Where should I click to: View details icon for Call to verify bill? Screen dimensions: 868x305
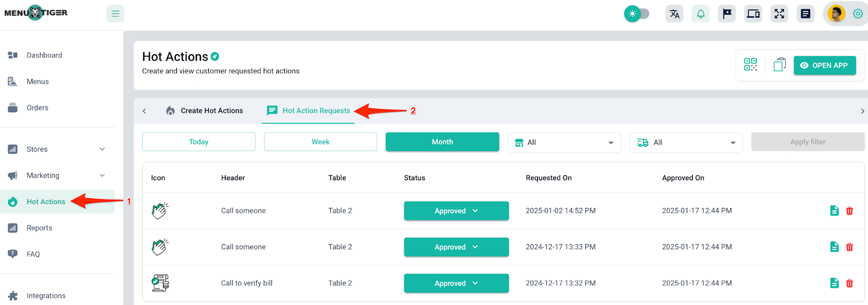834,283
